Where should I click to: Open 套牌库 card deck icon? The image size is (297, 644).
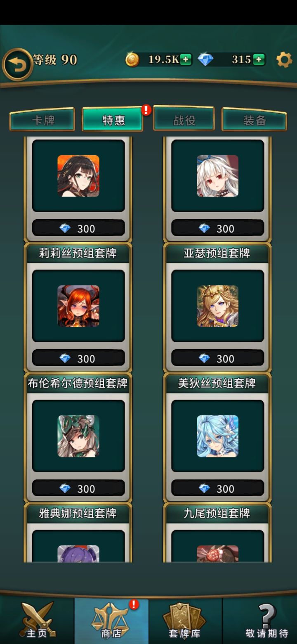185,621
